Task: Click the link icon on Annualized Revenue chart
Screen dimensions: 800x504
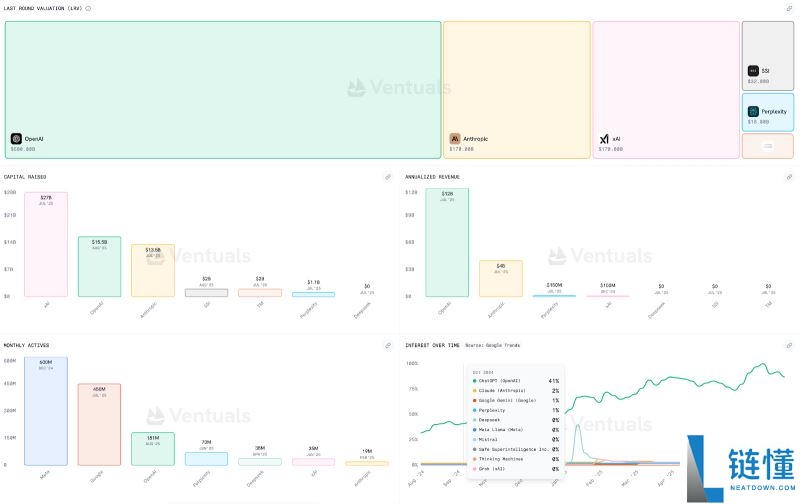Action: click(x=789, y=177)
